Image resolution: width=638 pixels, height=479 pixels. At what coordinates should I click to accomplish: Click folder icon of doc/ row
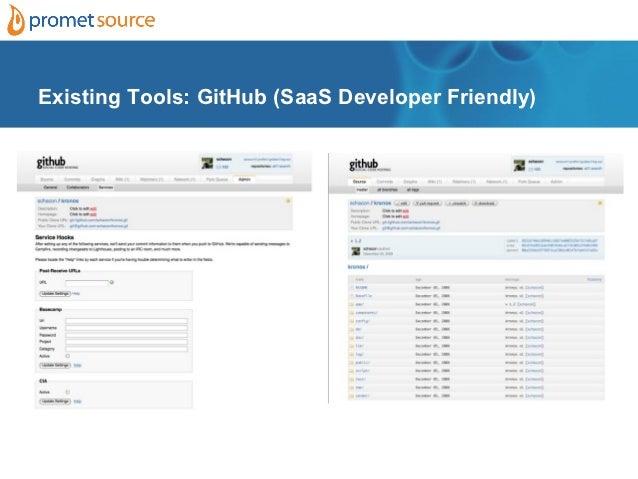pos(351,338)
